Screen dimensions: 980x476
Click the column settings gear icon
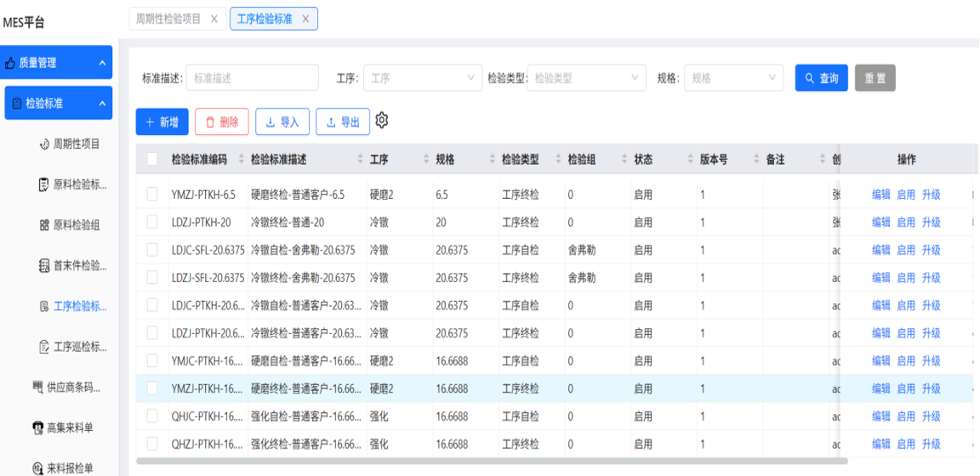[382, 121]
